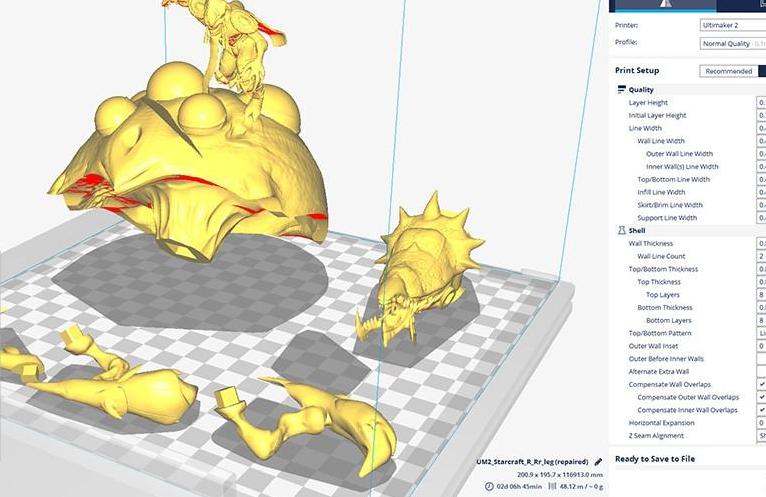Click the Infill Line Width label
Image resolution: width=766 pixels, height=497 pixels.
(x=661, y=192)
